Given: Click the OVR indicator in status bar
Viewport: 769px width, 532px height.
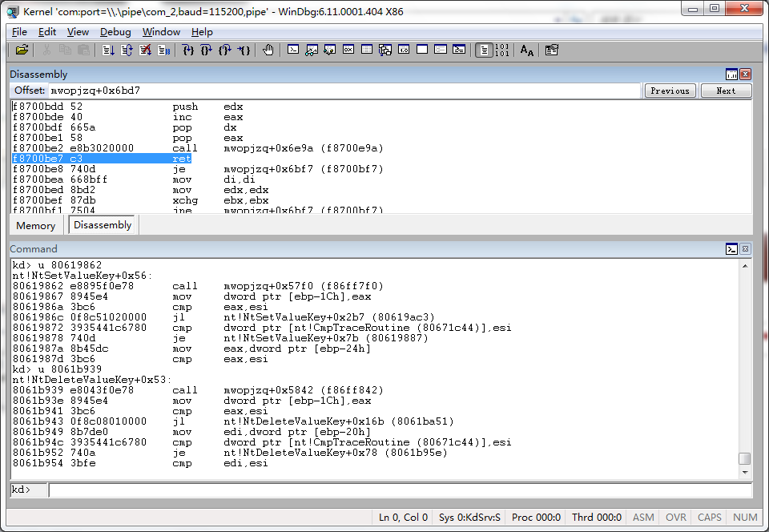Looking at the screenshot, I should pyautogui.click(x=676, y=518).
